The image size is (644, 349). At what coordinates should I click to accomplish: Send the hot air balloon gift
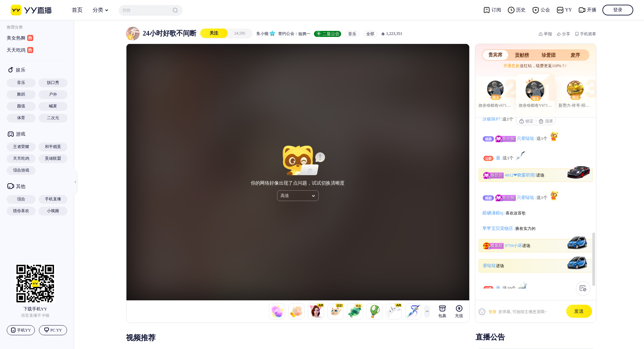[374, 311]
